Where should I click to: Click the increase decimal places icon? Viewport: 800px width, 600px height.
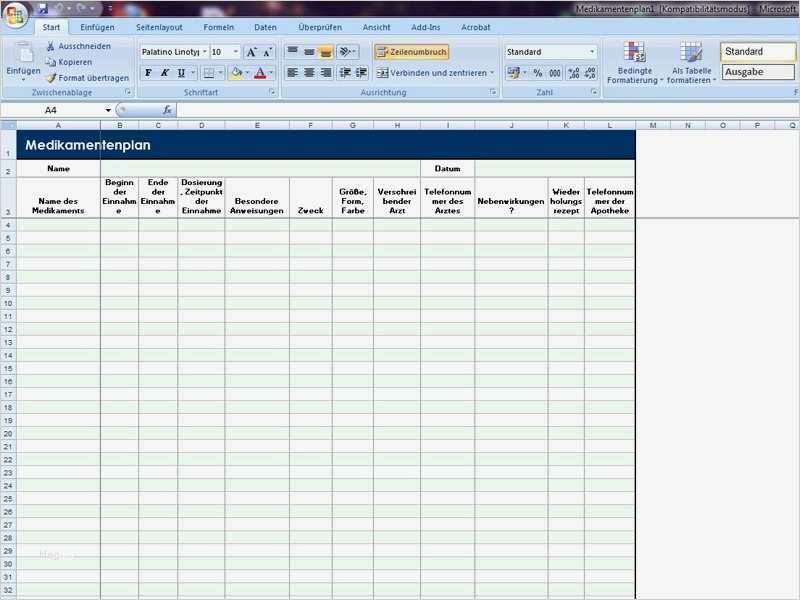pos(575,73)
